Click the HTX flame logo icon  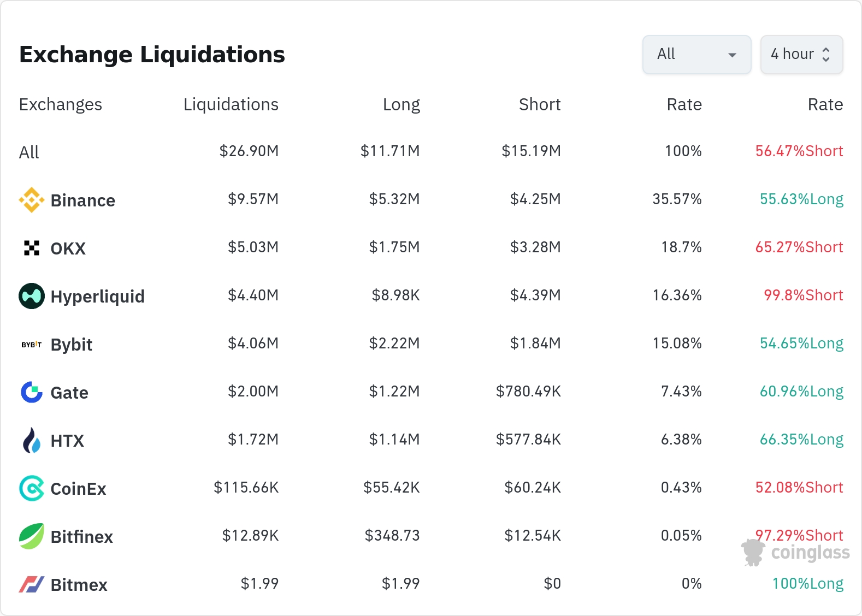coord(32,440)
